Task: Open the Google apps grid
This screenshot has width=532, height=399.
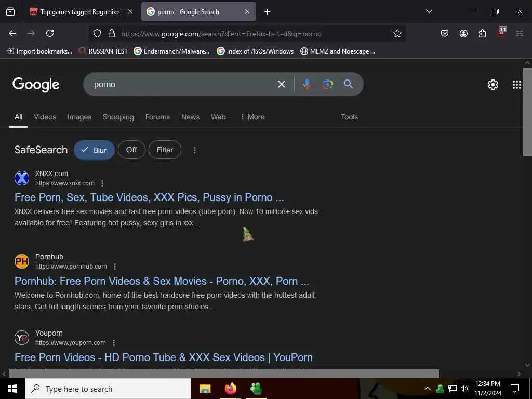Action: [517, 85]
